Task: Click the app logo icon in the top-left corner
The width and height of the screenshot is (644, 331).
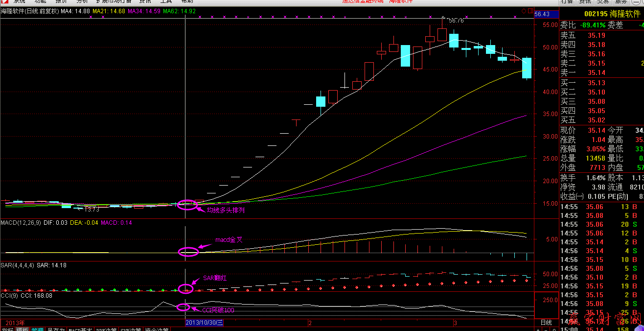Action: [x=4, y=1]
